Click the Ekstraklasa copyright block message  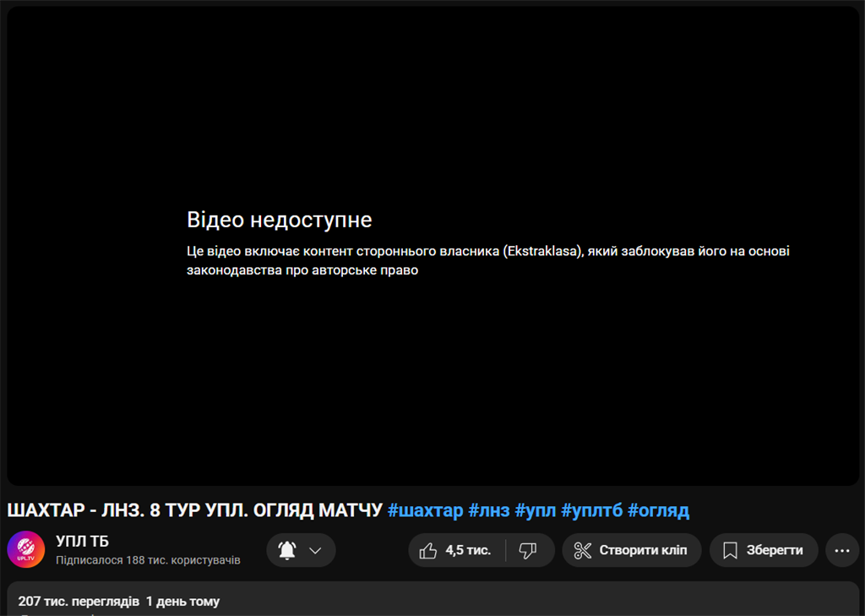[487, 261]
